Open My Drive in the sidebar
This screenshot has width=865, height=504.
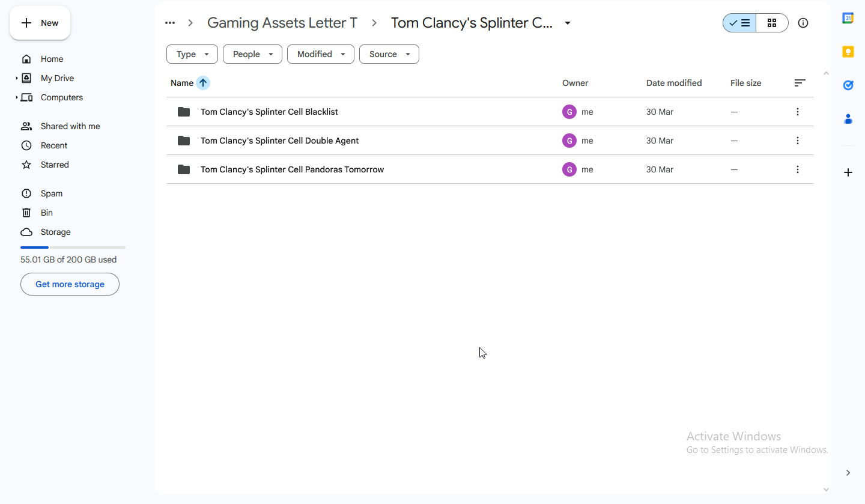[57, 78]
